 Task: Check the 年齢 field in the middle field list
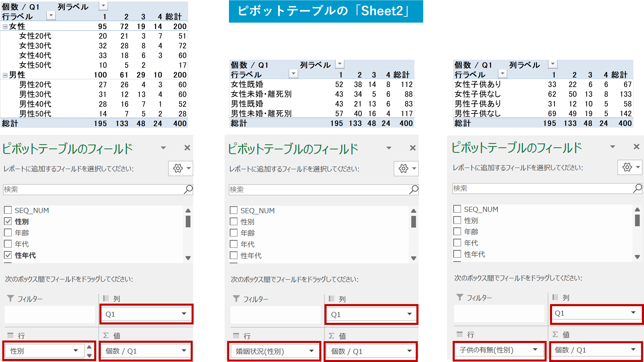233,233
